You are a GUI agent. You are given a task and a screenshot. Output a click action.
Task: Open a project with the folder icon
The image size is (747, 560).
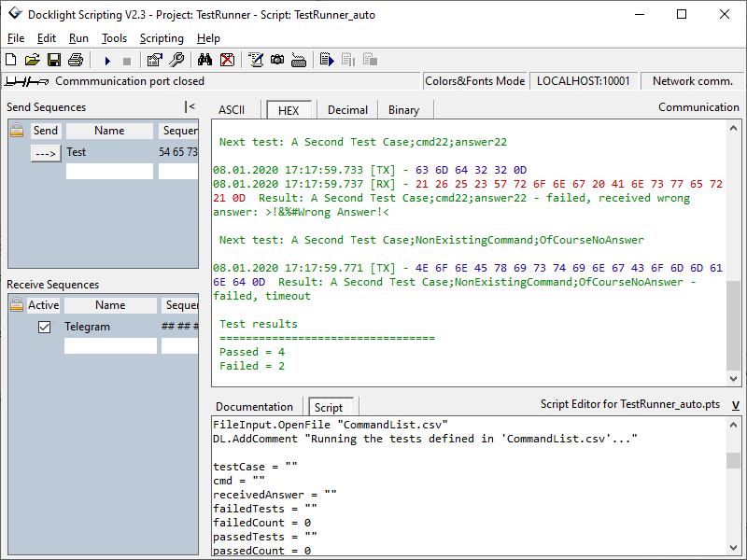click(x=32, y=61)
